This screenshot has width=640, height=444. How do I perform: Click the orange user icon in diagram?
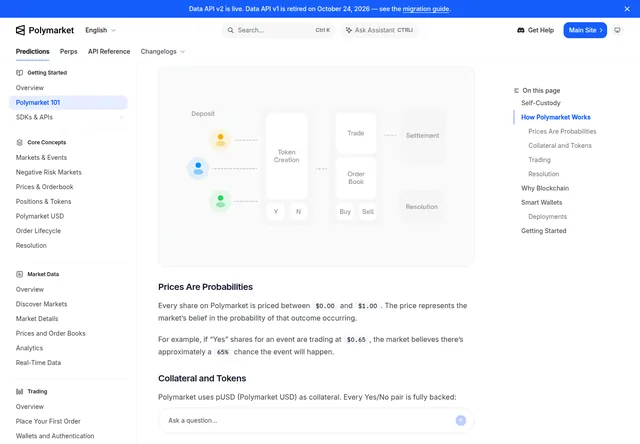220,140
